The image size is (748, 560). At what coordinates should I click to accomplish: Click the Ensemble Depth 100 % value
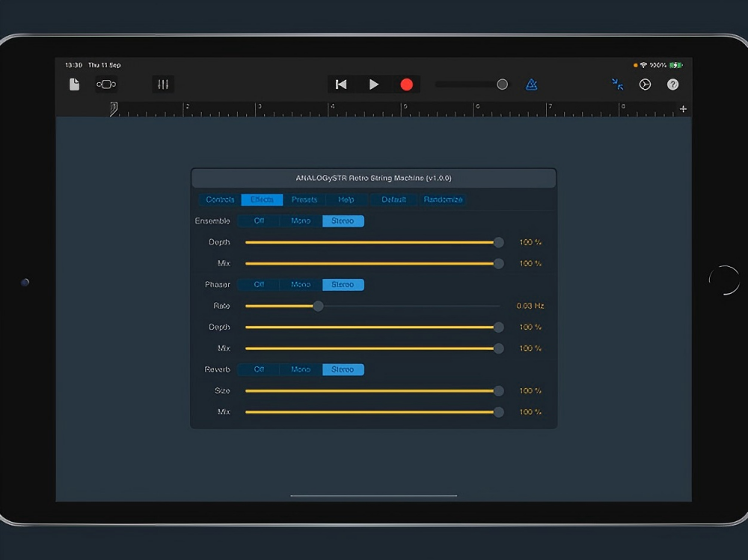[x=530, y=242]
